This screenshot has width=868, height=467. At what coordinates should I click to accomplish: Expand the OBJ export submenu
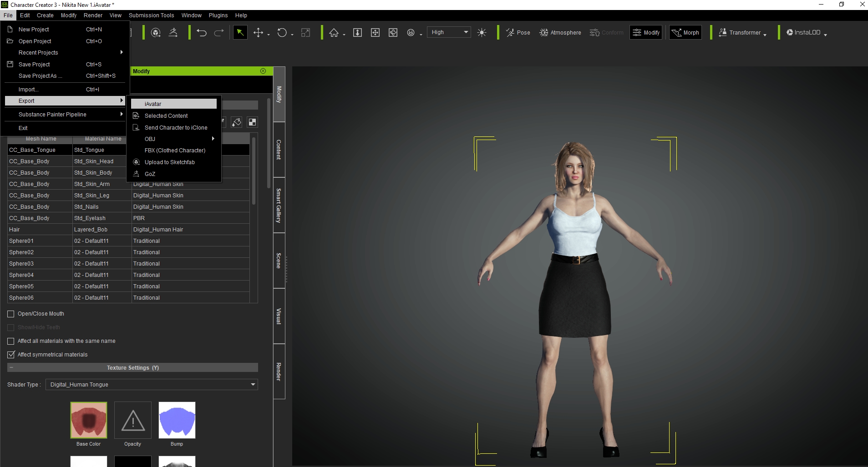(173, 139)
